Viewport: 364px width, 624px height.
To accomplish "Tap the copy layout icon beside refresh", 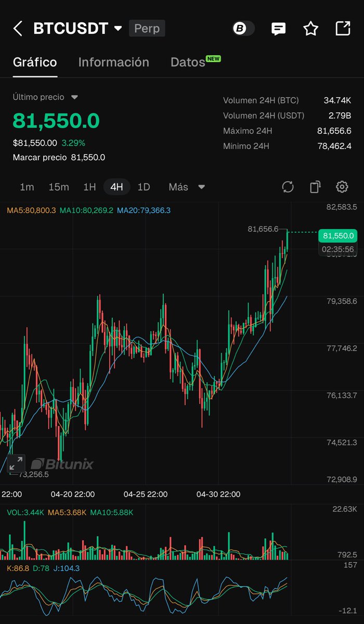I will tap(315, 187).
